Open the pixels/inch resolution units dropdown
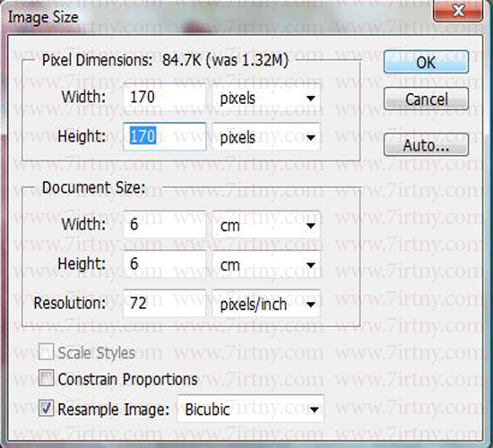Screen dimensions: 493x448 (266, 304)
